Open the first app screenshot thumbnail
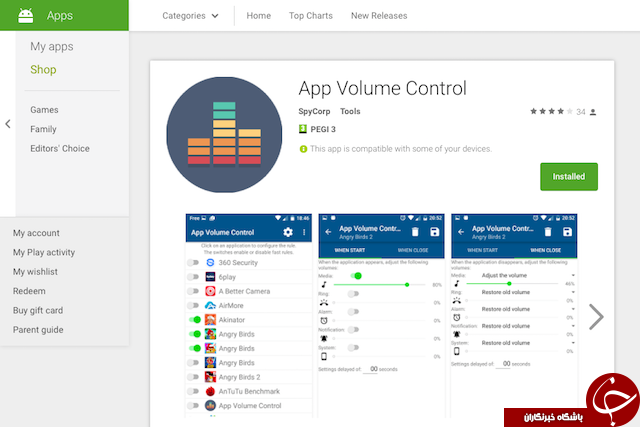Screen dimensions: 640x427 (x=249, y=315)
